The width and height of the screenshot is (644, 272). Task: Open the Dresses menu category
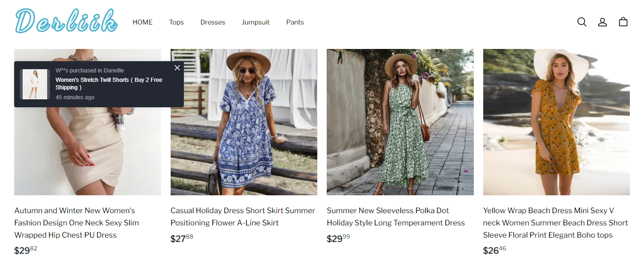tap(213, 22)
